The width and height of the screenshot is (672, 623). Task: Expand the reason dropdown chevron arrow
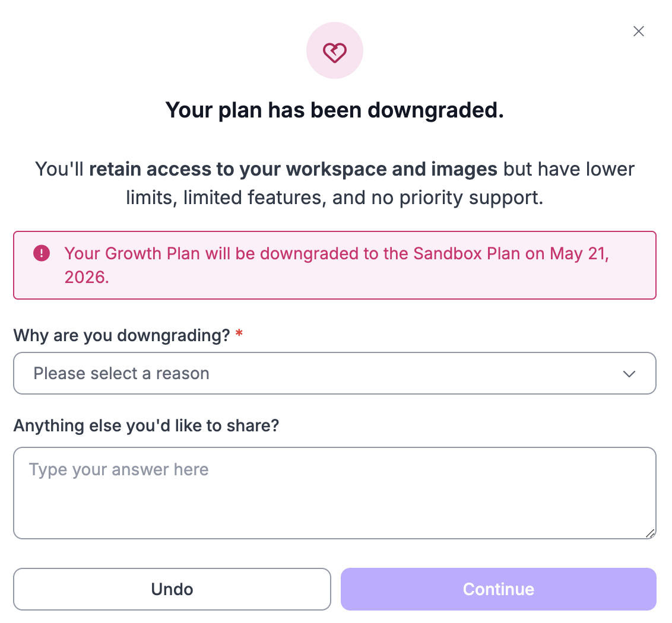[x=629, y=374]
